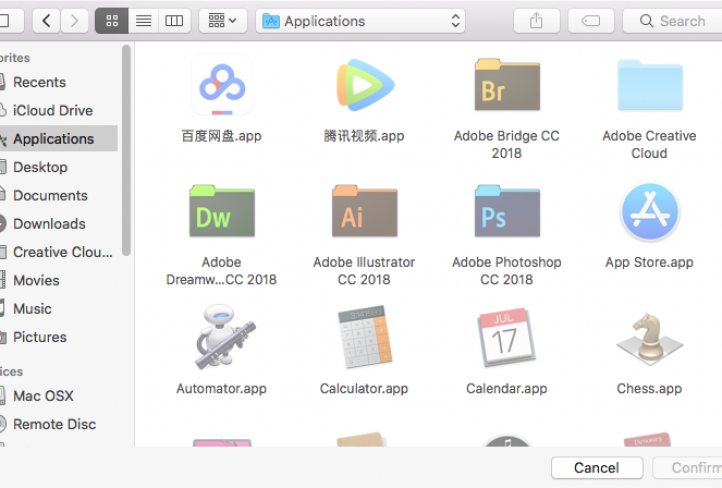Select the Automator.app robot icon
The image size is (722, 488).
(x=225, y=337)
